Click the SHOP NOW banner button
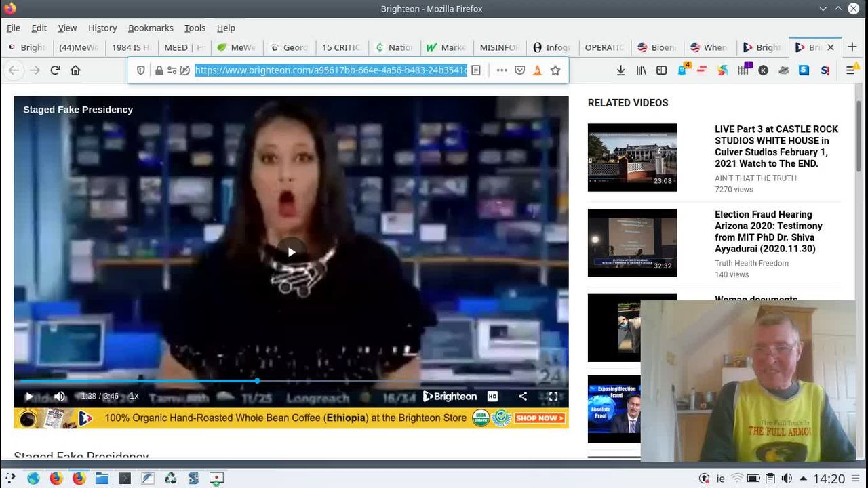This screenshot has width=868, height=488. pyautogui.click(x=539, y=418)
